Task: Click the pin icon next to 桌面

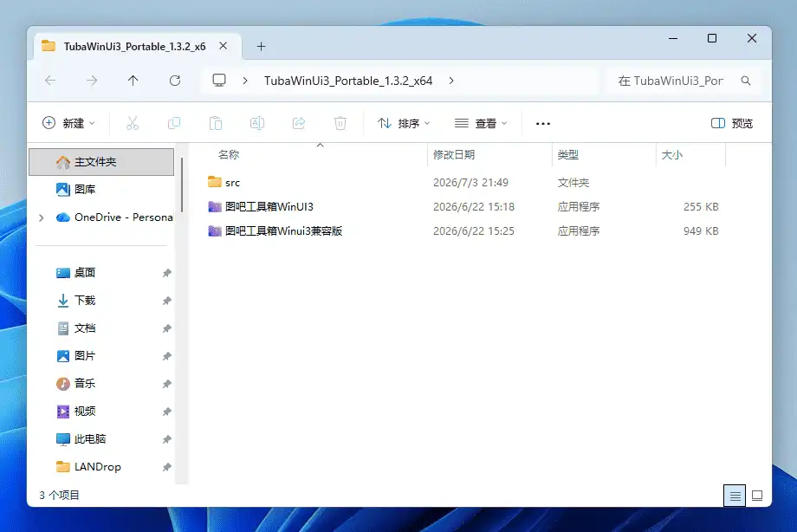Action: (166, 273)
